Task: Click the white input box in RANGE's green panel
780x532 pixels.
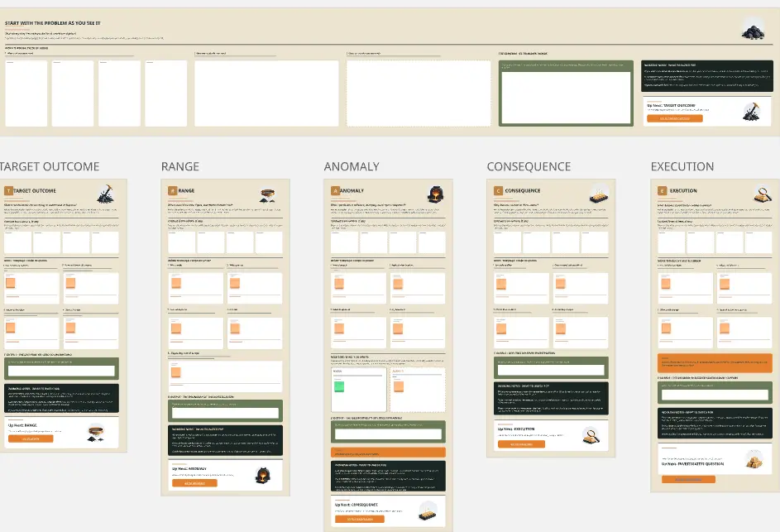Action: pos(225,413)
